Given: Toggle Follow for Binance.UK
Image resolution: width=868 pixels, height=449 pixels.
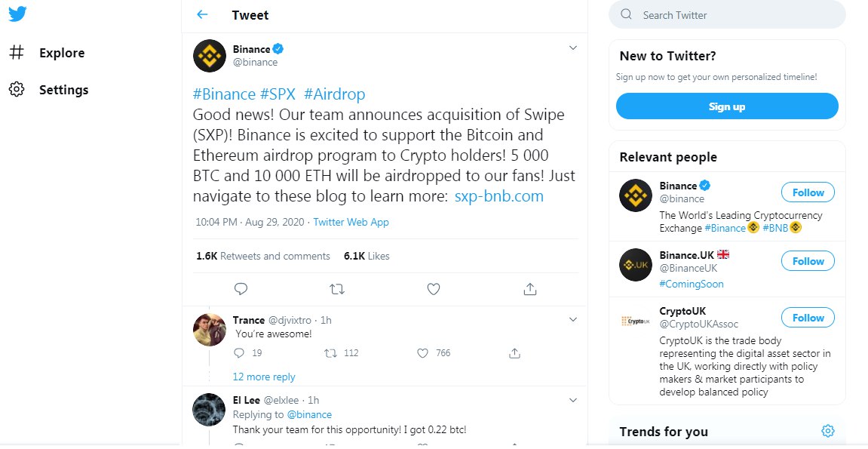Looking at the screenshot, I should (x=808, y=261).
